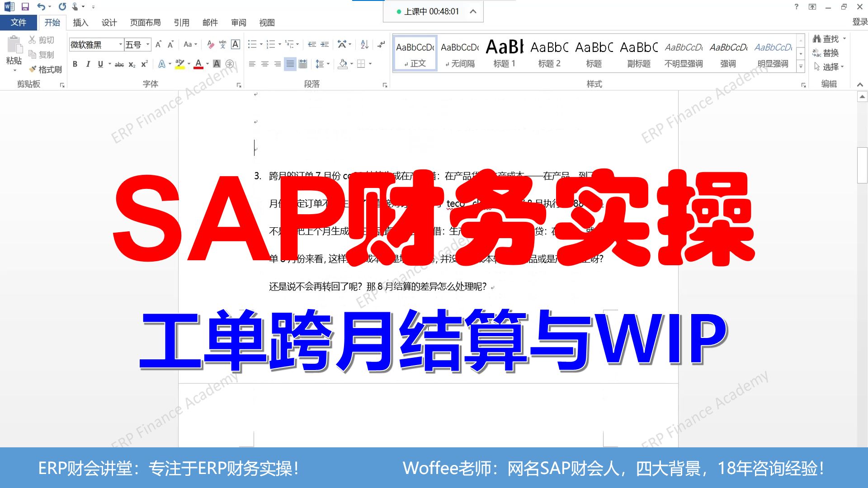
Task: Open the 文件 menu
Action: coord(19,22)
